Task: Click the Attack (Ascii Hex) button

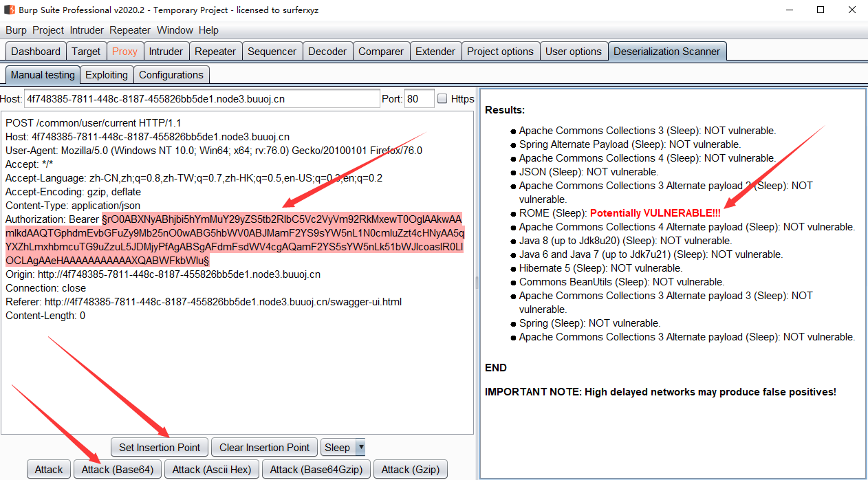Action: [213, 470]
